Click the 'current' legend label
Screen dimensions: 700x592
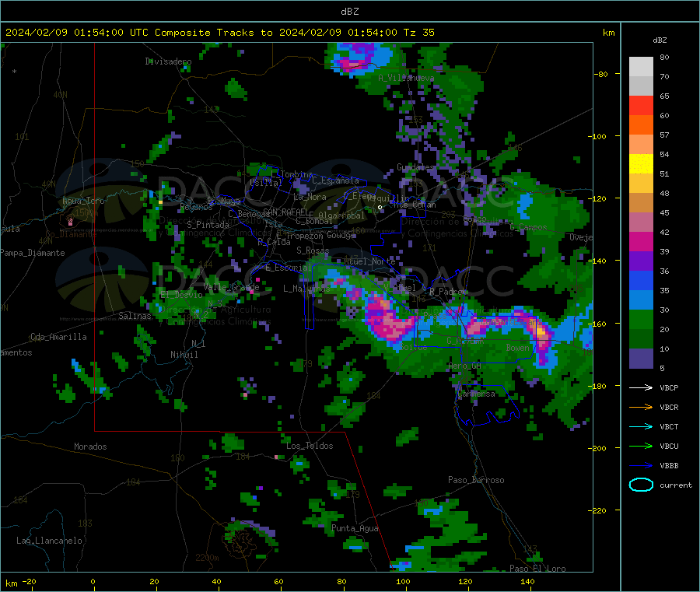676,485
